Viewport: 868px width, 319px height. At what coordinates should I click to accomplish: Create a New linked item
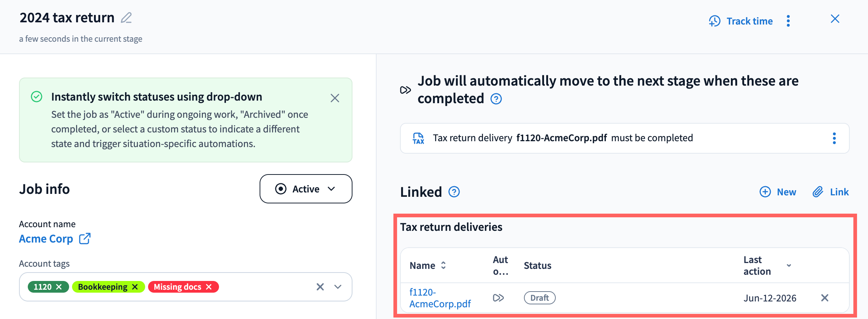click(778, 192)
